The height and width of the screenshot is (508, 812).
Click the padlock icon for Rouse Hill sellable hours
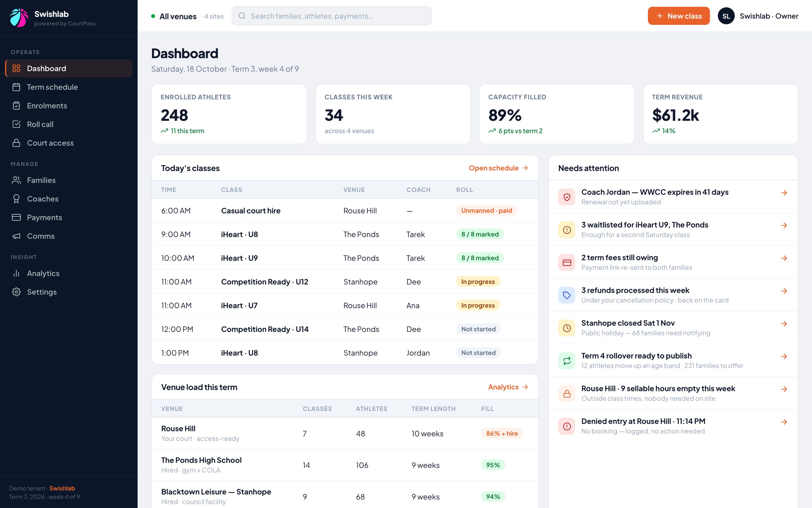tap(567, 393)
